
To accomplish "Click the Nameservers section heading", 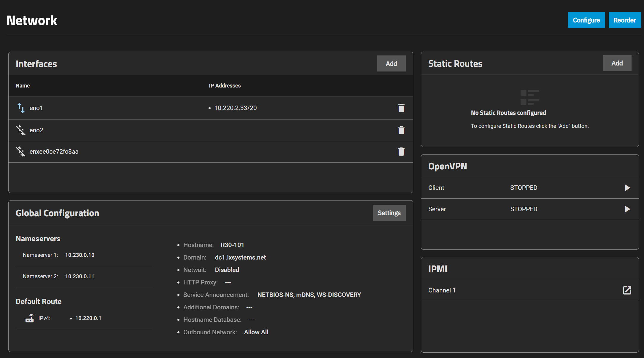I will click(x=38, y=239).
